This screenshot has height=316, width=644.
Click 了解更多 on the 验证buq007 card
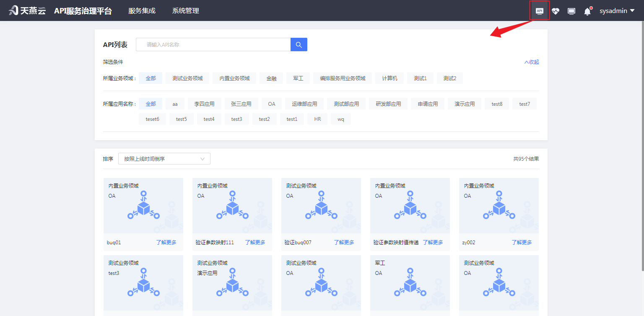344,242
